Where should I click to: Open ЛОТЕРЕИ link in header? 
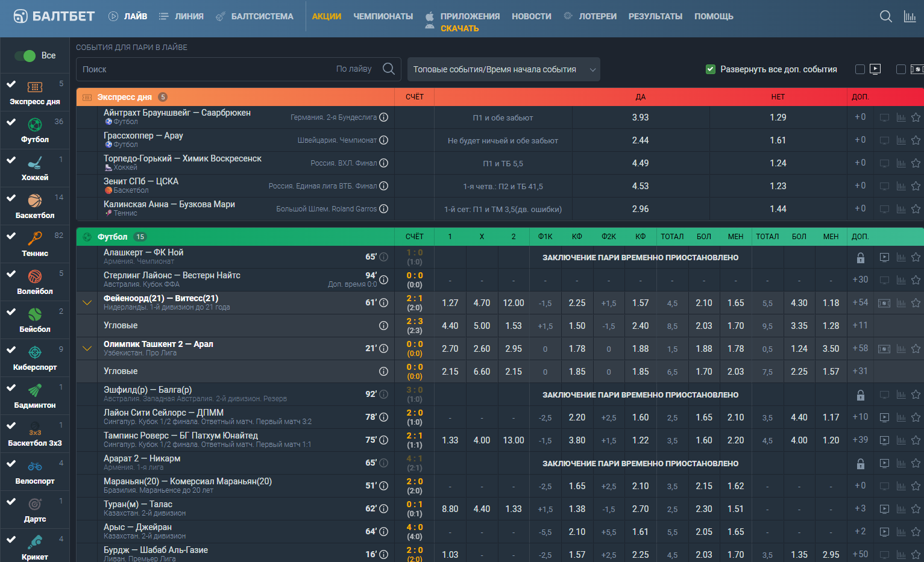(x=590, y=16)
